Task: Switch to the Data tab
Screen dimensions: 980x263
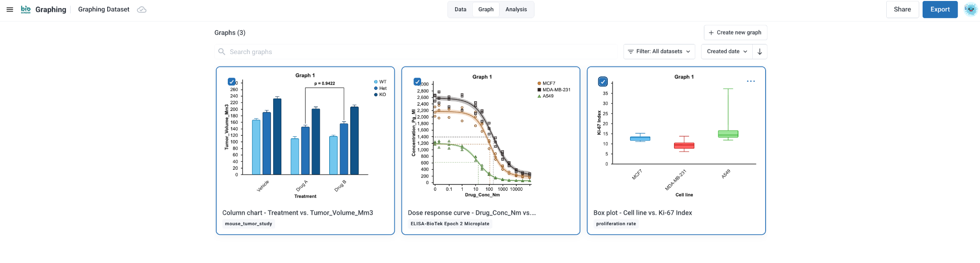Action: 460,10
